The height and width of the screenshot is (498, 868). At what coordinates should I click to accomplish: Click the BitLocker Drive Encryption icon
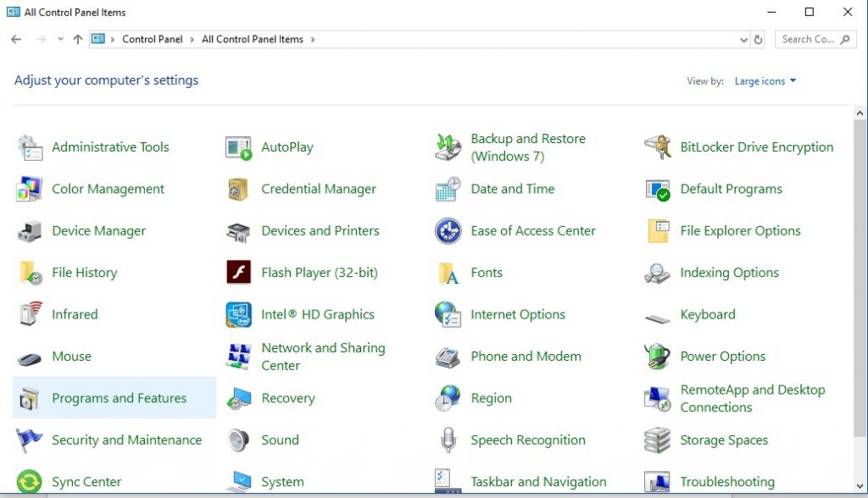tap(658, 147)
